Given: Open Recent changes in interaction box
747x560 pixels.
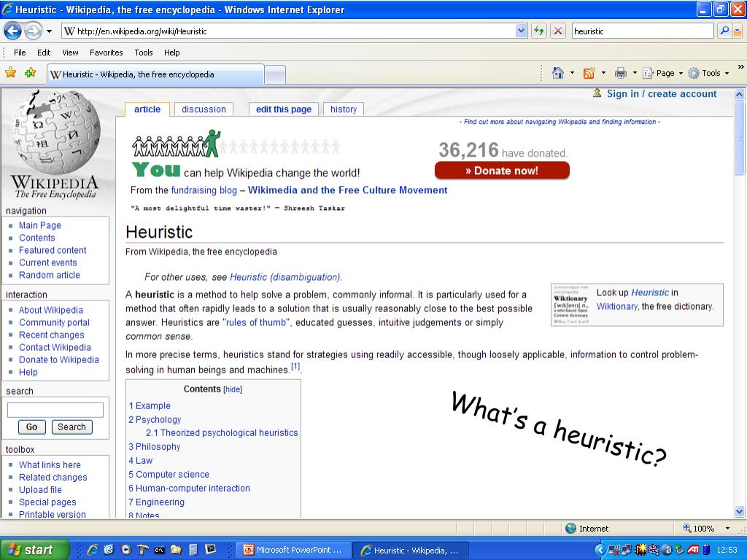Looking at the screenshot, I should 52,335.
